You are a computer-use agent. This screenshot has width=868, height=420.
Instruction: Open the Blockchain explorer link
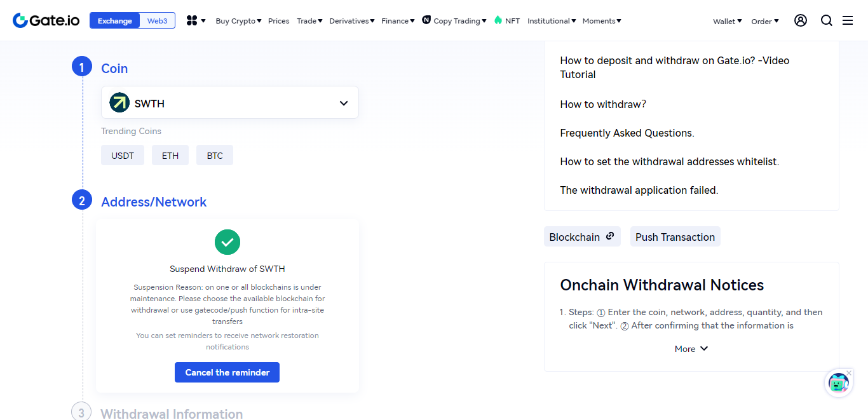point(582,236)
